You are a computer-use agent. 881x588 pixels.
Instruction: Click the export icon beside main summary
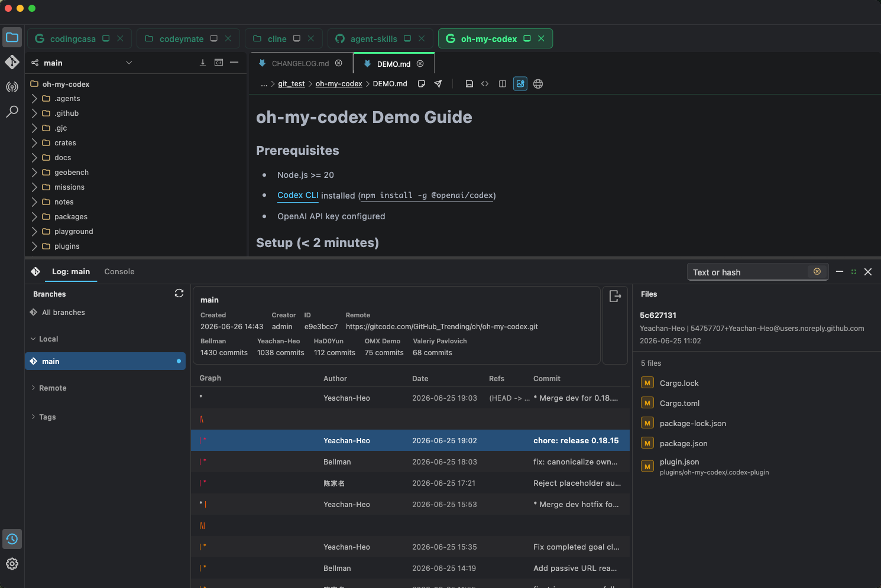[x=615, y=296]
